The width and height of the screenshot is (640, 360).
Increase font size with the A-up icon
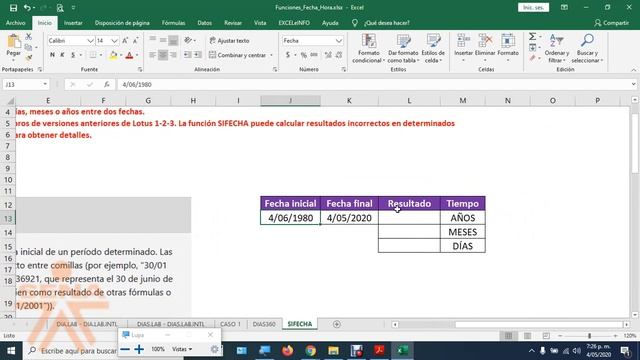(x=125, y=40)
